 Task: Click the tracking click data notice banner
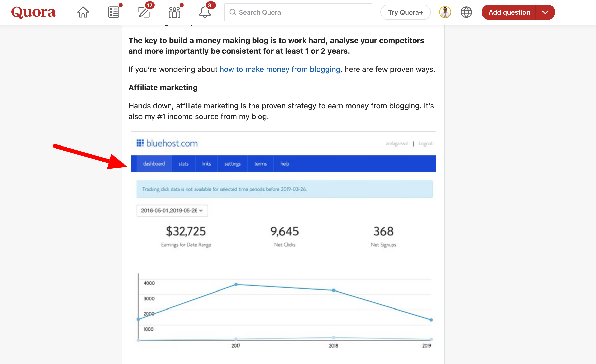(x=285, y=189)
